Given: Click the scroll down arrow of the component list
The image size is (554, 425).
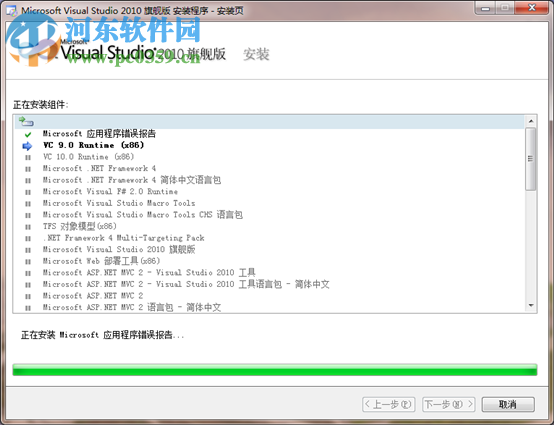Looking at the screenshot, I should click(x=531, y=306).
